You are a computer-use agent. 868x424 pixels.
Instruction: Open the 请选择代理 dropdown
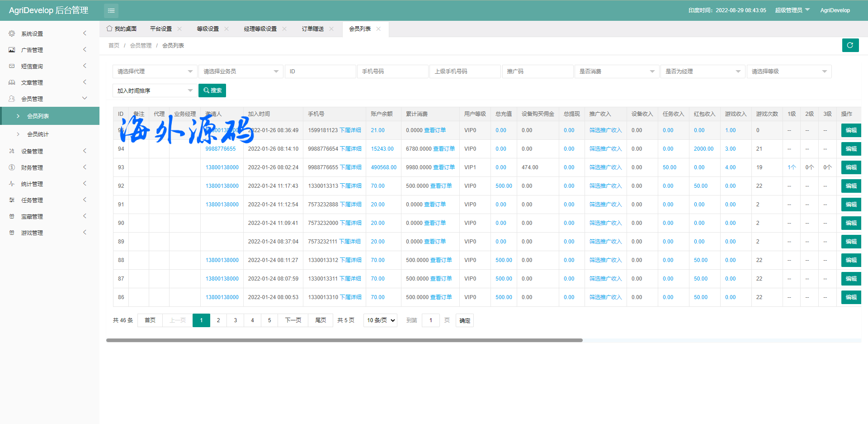[x=155, y=71]
